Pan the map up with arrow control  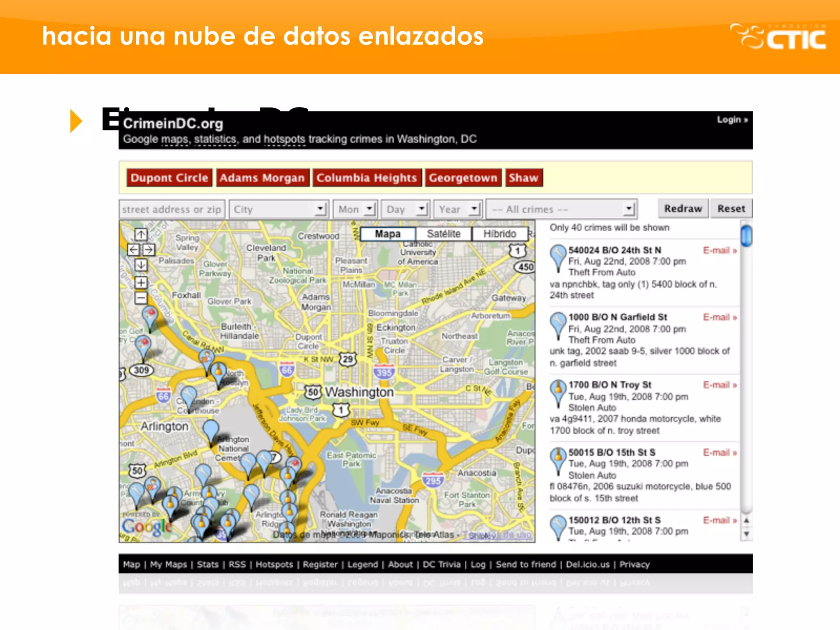pyautogui.click(x=141, y=234)
